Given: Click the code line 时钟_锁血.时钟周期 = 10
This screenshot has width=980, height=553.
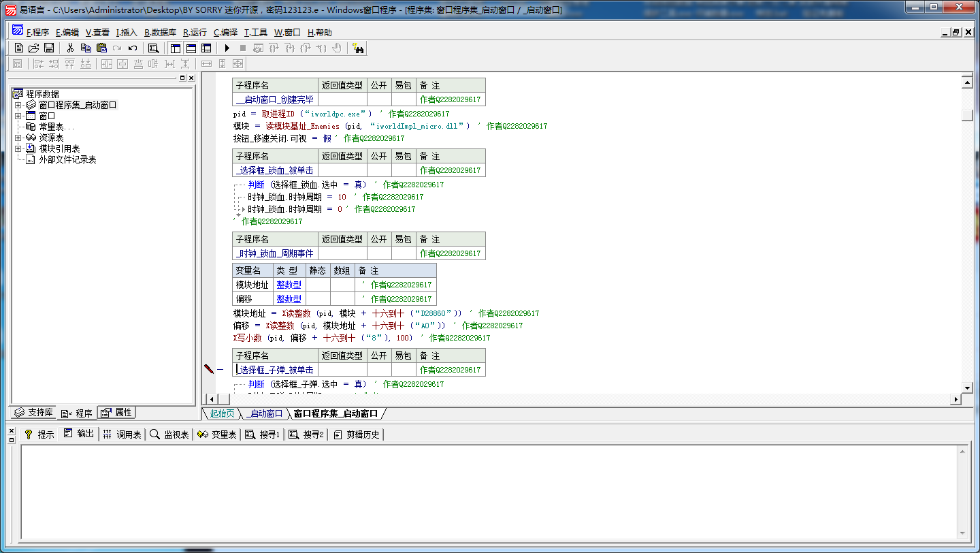Looking at the screenshot, I should (x=297, y=197).
